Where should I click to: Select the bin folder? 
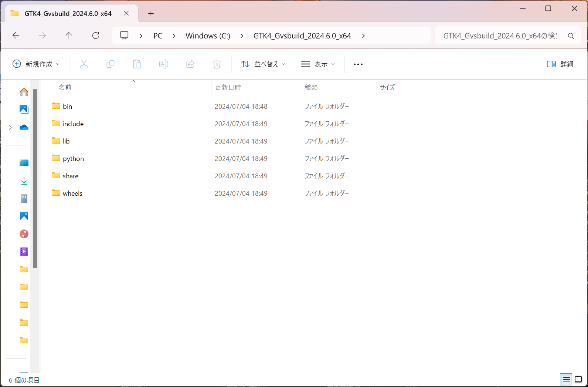point(67,106)
